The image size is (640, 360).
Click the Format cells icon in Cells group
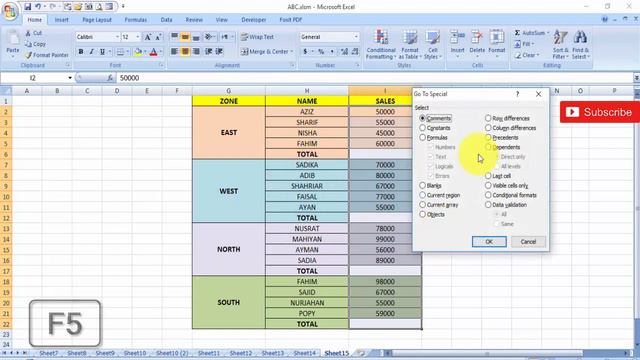[497, 38]
